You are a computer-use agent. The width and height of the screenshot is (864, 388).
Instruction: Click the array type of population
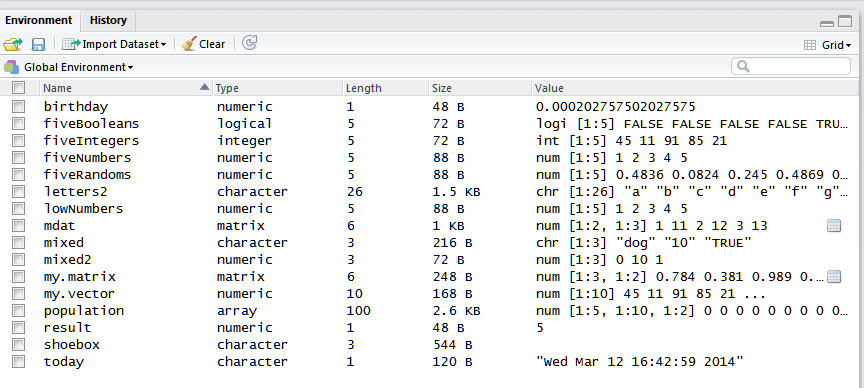point(237,311)
